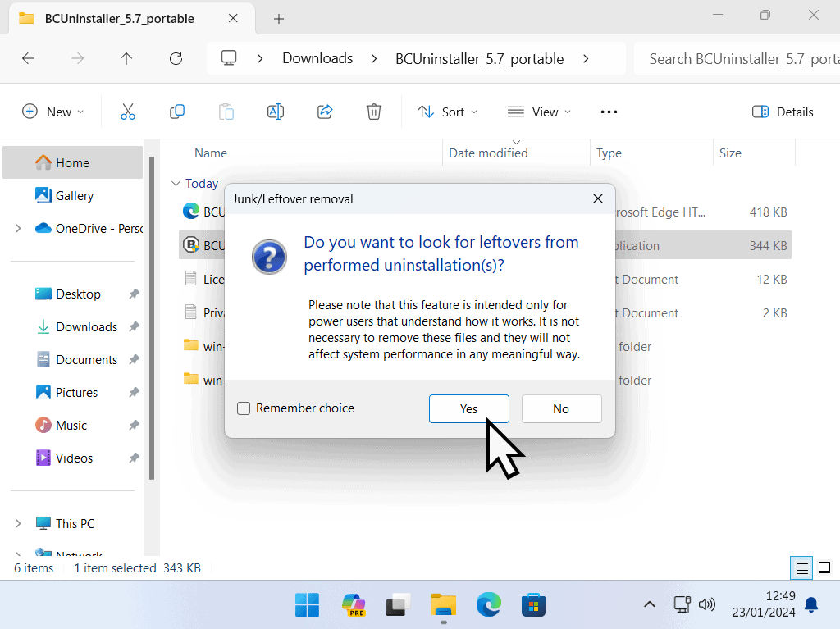Close the Junk/Leftover removal dialog
Image resolution: width=840 pixels, height=629 pixels.
(x=598, y=198)
